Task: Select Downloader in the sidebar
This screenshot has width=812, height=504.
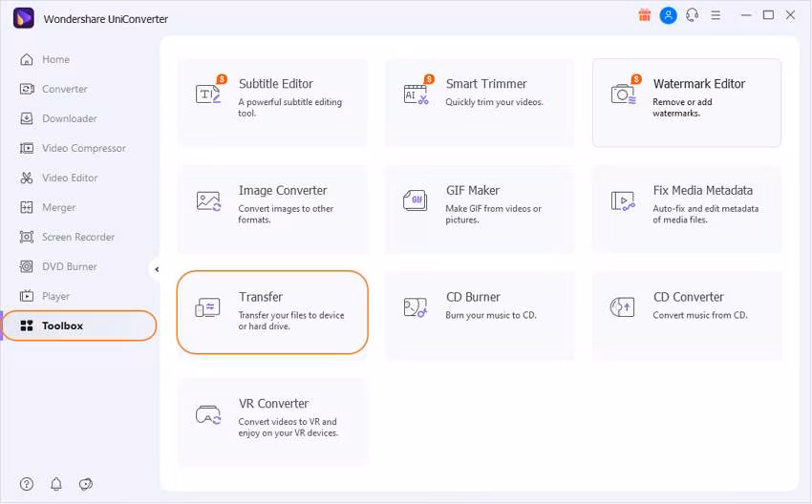Action: (x=69, y=118)
